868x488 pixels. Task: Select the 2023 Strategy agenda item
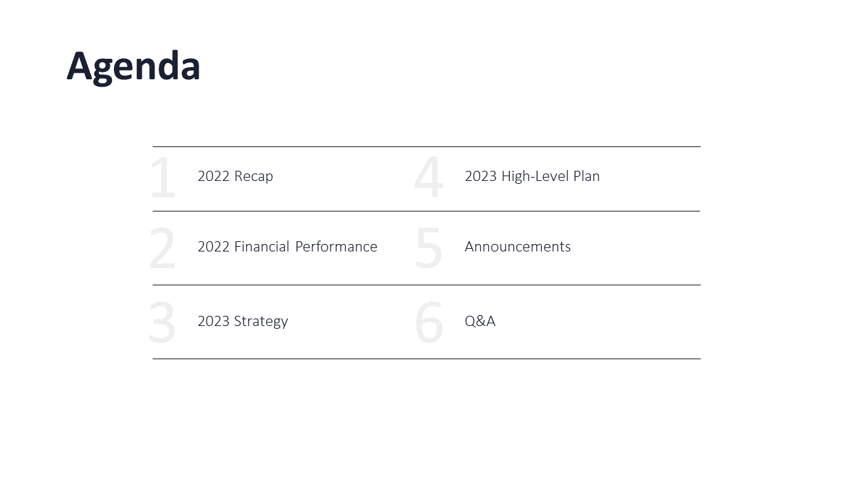(x=243, y=321)
